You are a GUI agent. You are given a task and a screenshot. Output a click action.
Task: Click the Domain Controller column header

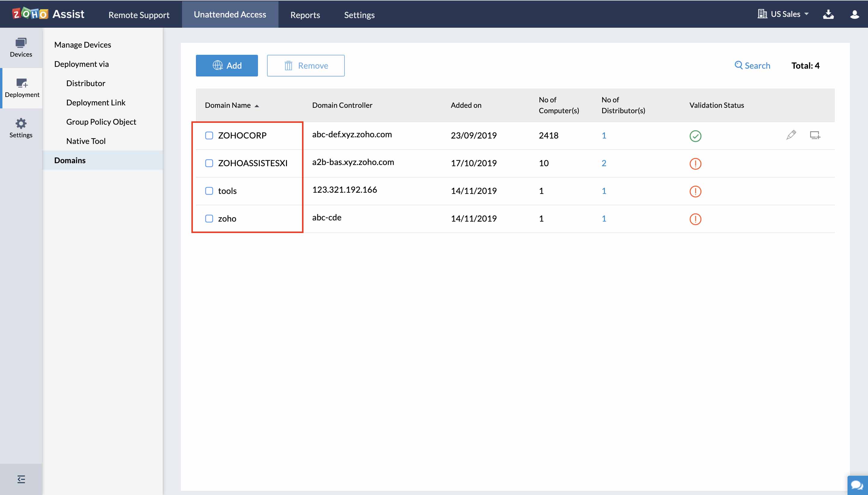click(342, 105)
